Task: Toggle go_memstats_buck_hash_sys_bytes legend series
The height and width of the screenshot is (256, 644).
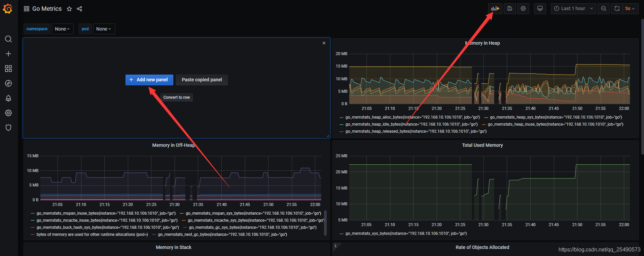Action: [x=108, y=227]
